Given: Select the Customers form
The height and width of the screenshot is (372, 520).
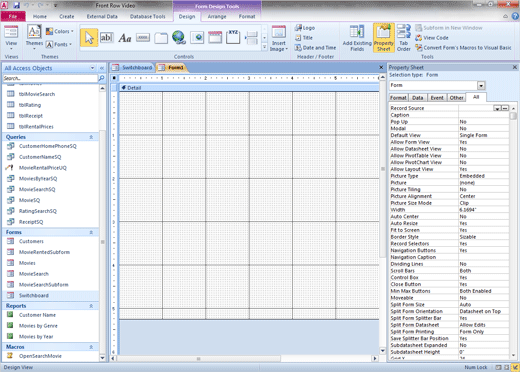Looking at the screenshot, I should tap(31, 241).
